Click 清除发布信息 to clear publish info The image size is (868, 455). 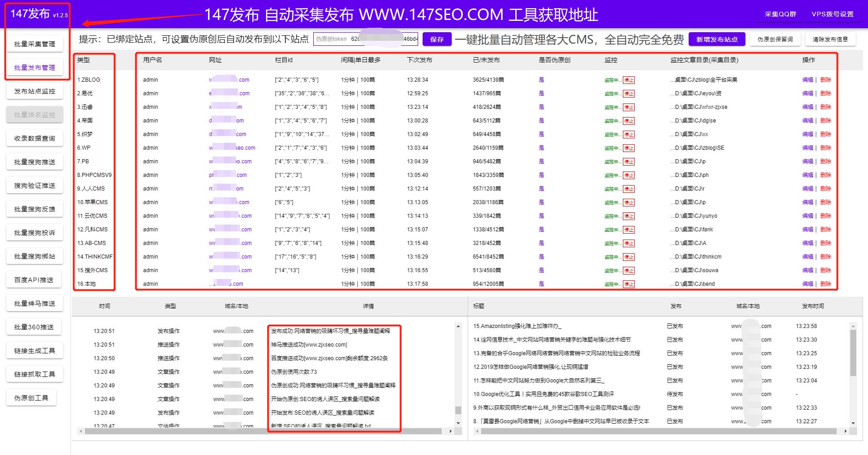pyautogui.click(x=830, y=39)
